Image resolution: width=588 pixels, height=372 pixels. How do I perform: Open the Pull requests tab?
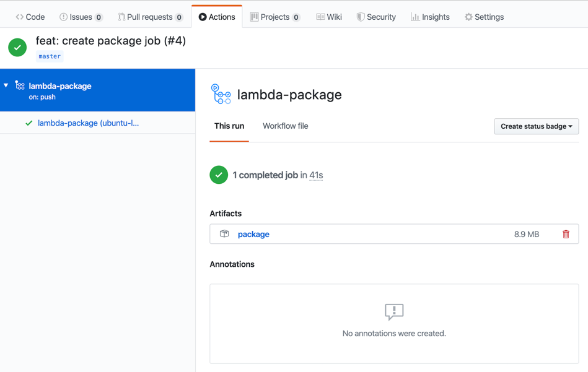150,17
